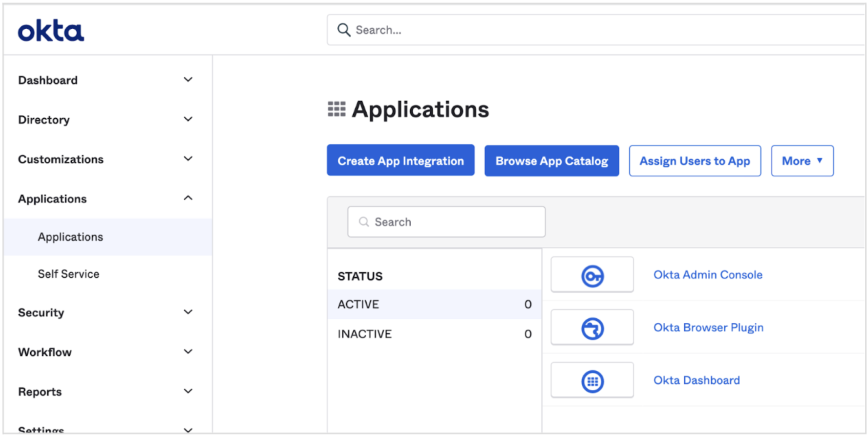Open the Okta Admin Console link

point(708,275)
